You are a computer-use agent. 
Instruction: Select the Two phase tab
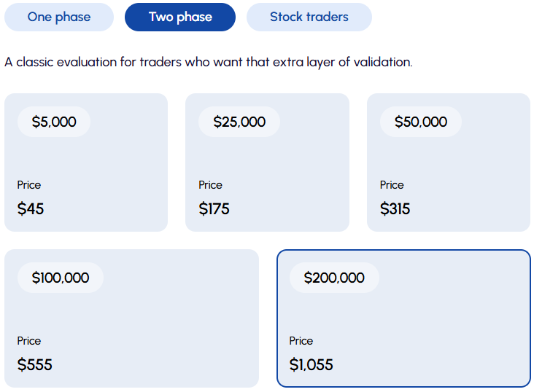(x=180, y=17)
